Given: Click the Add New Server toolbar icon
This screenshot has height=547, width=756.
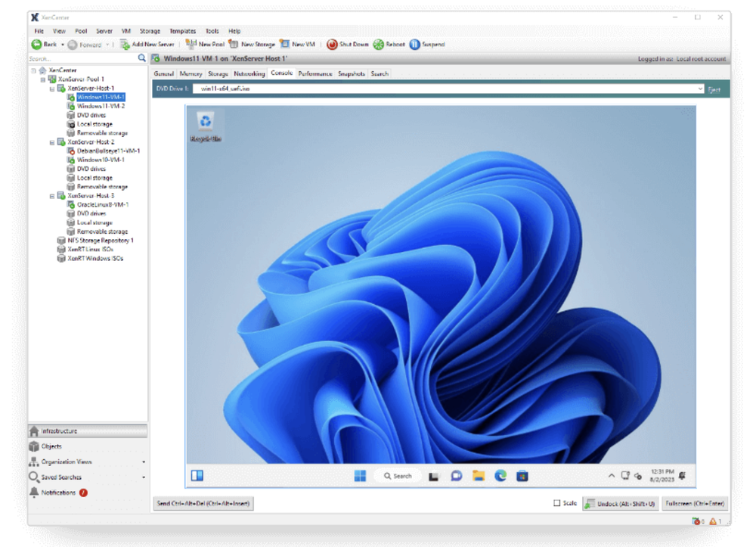Looking at the screenshot, I should (x=125, y=45).
